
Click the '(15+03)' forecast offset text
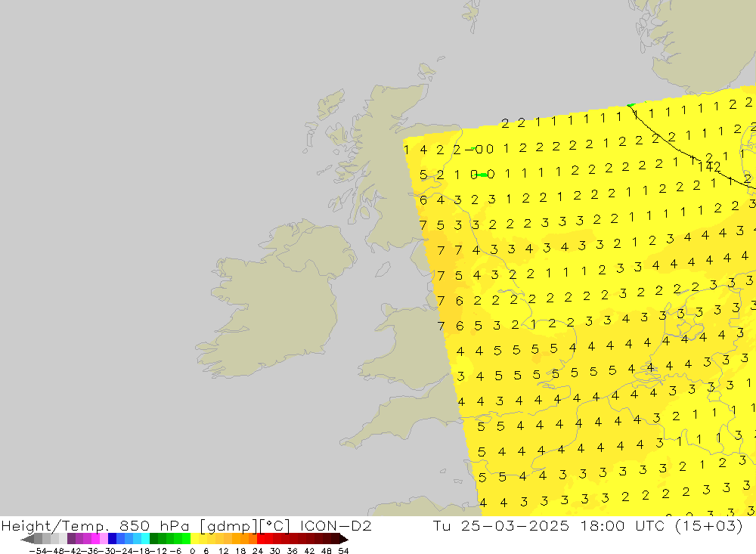(708, 525)
